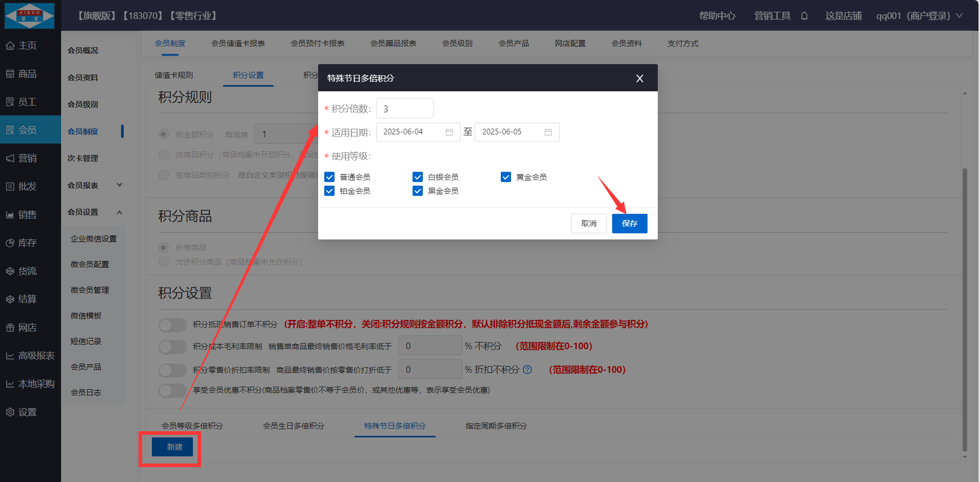Close the 特殊节日多倍积分 dialog
980x482 pixels.
[639, 78]
